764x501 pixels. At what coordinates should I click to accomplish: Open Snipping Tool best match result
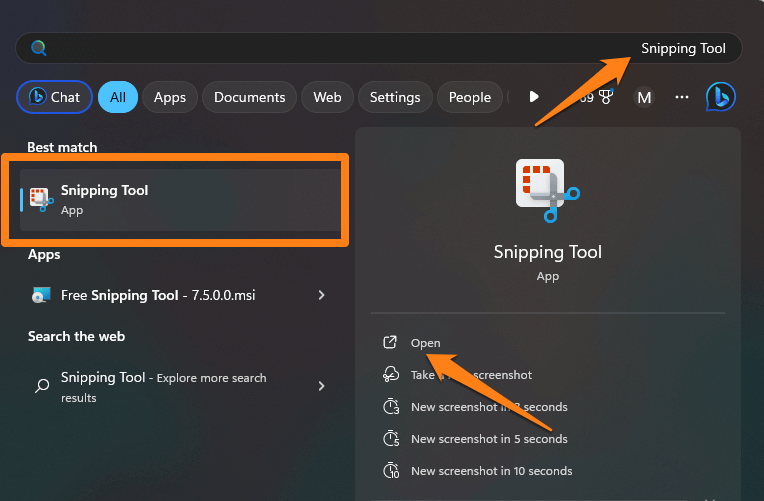180,200
